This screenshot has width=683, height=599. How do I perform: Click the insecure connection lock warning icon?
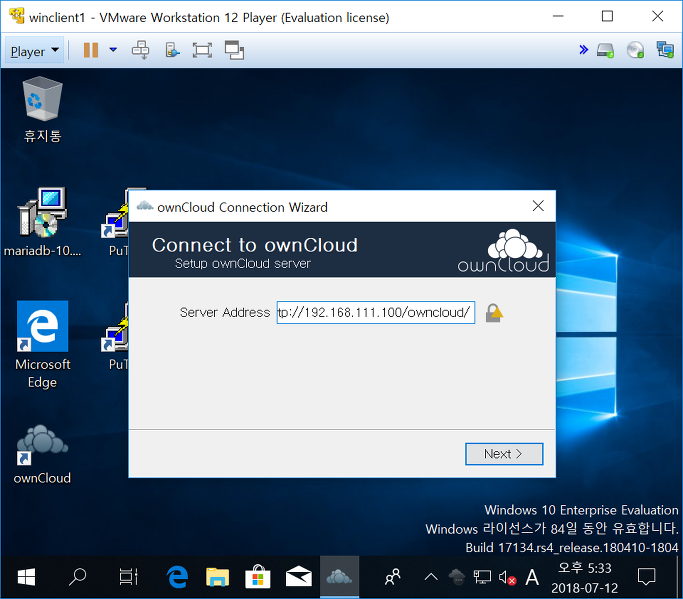494,313
